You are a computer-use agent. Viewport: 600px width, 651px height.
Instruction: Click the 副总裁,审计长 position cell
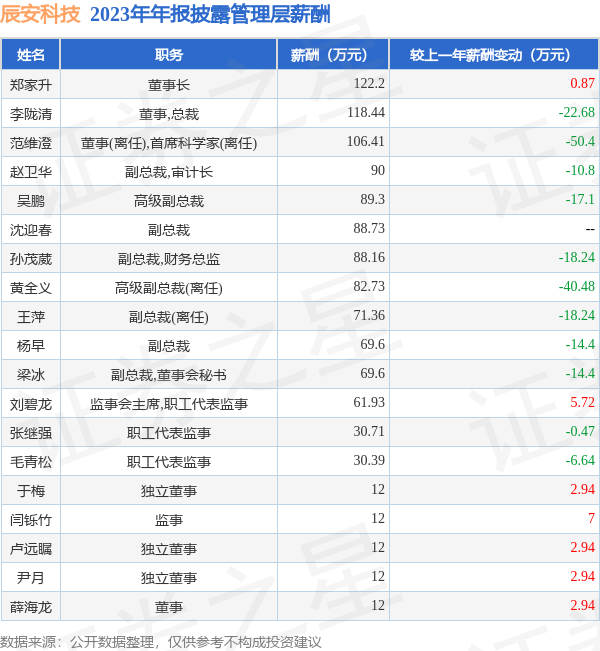click(169, 172)
